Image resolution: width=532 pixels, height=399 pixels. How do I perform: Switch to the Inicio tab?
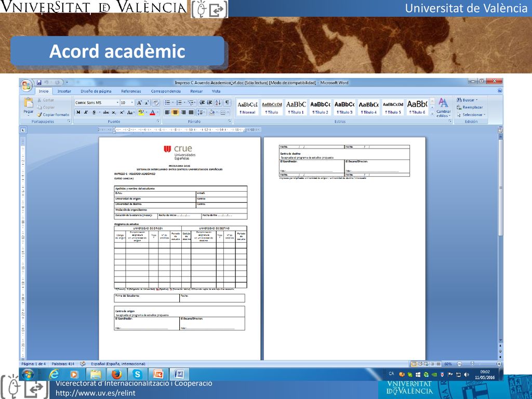(44, 91)
